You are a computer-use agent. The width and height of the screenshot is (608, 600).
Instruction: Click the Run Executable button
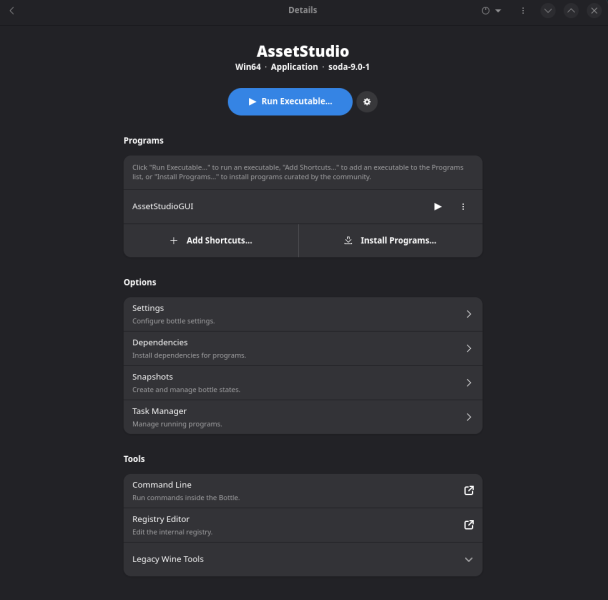(x=290, y=102)
